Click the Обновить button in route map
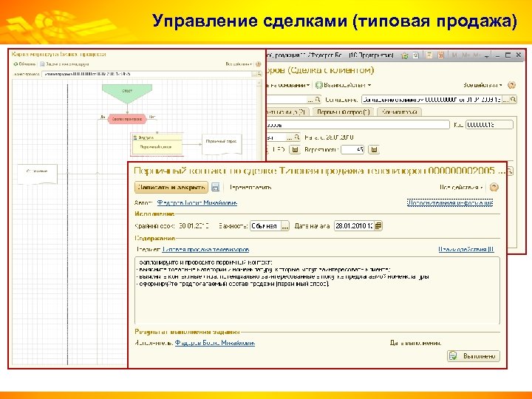Viewport: 532px width, 399px height. (x=24, y=64)
